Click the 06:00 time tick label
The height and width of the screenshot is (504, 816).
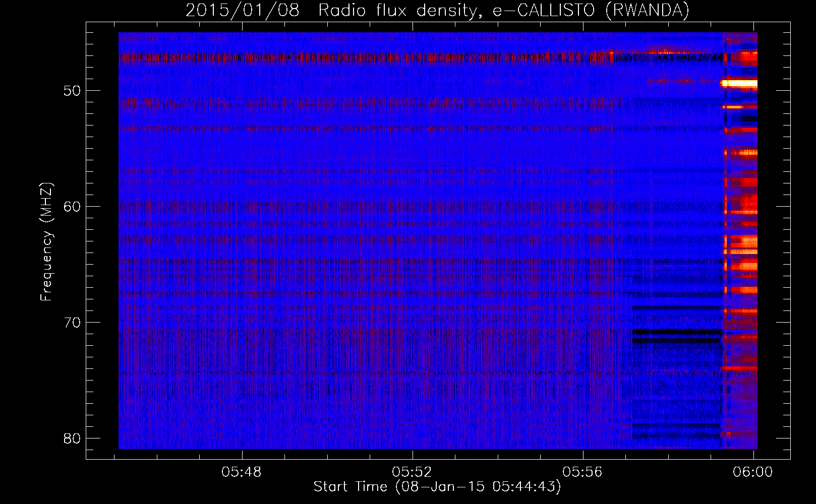click(x=753, y=472)
